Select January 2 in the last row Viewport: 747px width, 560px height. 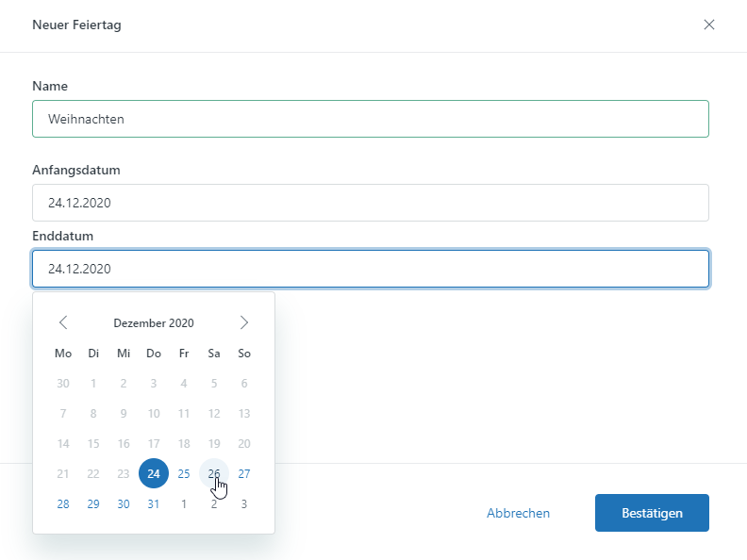tap(214, 503)
